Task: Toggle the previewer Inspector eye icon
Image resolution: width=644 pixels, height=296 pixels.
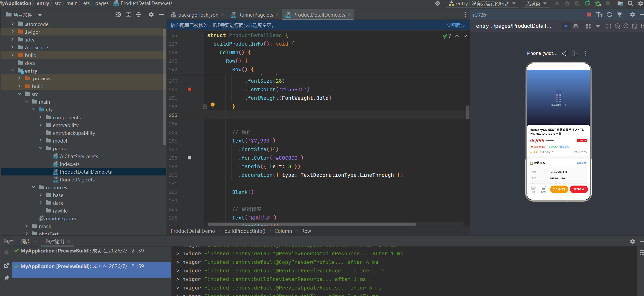Action: click(x=566, y=26)
